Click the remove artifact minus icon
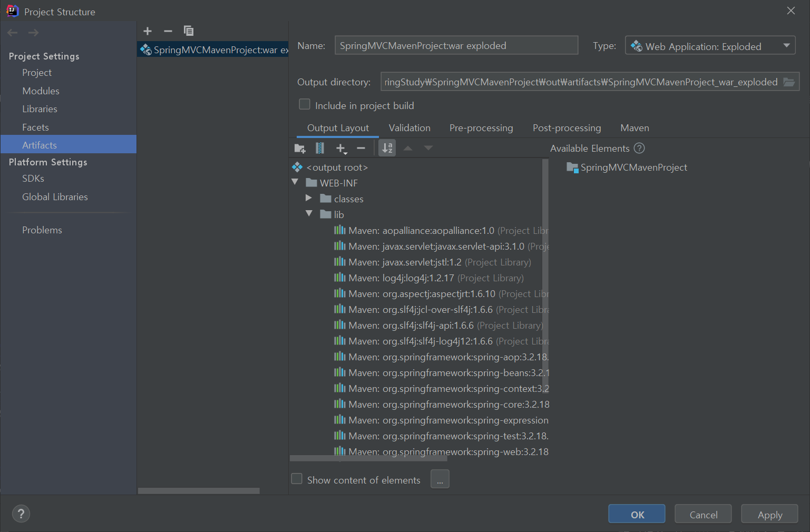The width and height of the screenshot is (810, 532). point(168,31)
